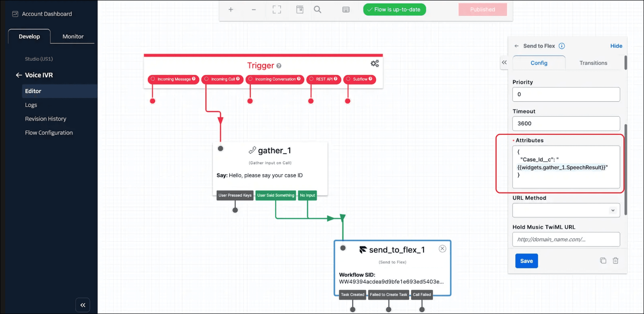Open Trigger settings gear icon
The width and height of the screenshot is (644, 314).
(x=375, y=63)
